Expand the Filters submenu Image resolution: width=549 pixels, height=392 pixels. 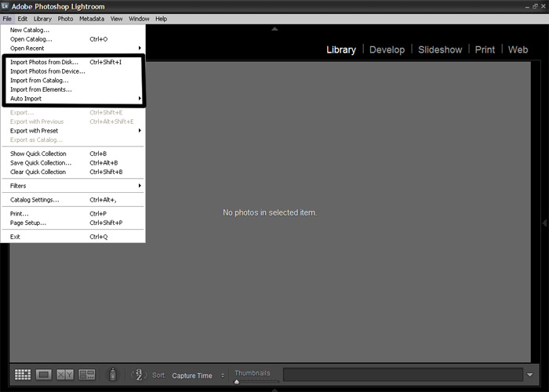point(73,186)
